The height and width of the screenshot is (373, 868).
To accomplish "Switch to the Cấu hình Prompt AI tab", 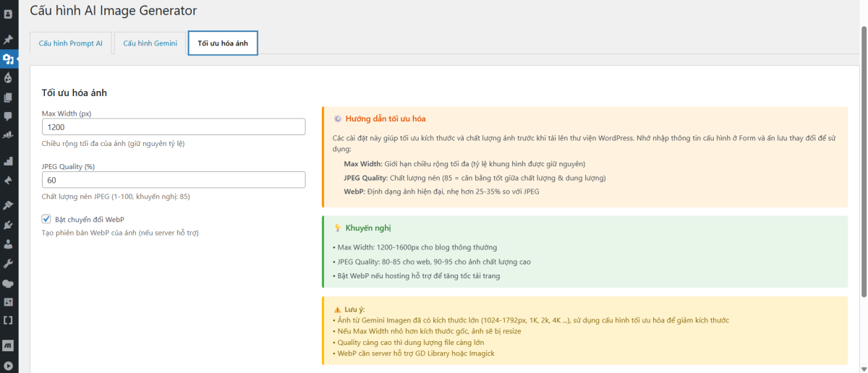I will 71,43.
